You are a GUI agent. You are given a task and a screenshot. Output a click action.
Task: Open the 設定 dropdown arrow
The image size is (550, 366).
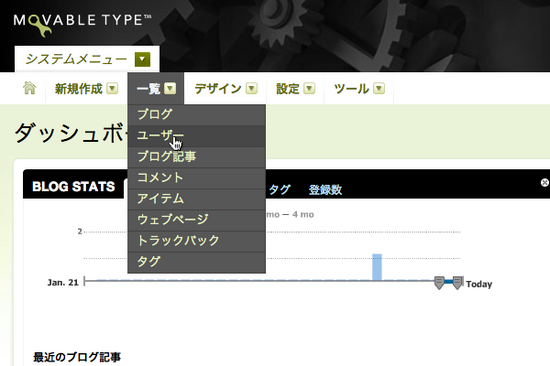[x=309, y=88]
